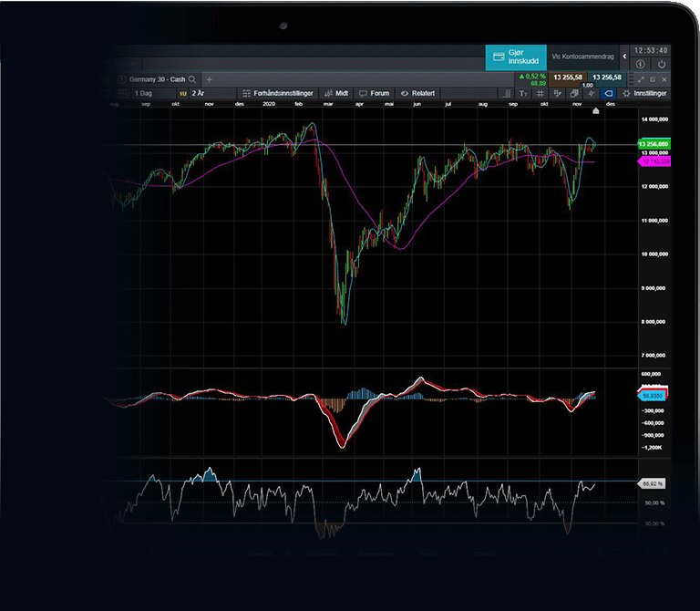Viewport: 700px width, 611px height.
Task: Click the 8 000,000 price axis label
Action: [654, 322]
